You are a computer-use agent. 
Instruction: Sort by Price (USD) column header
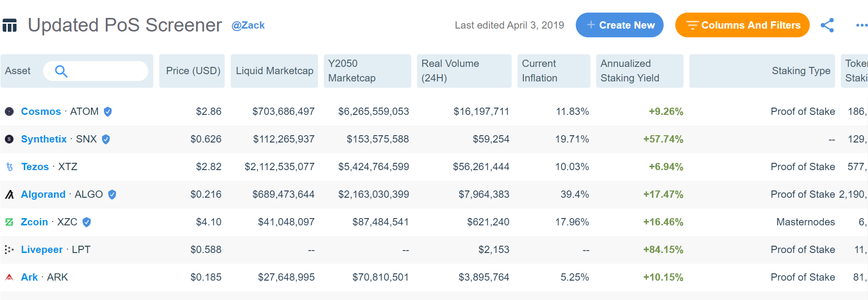[192, 71]
